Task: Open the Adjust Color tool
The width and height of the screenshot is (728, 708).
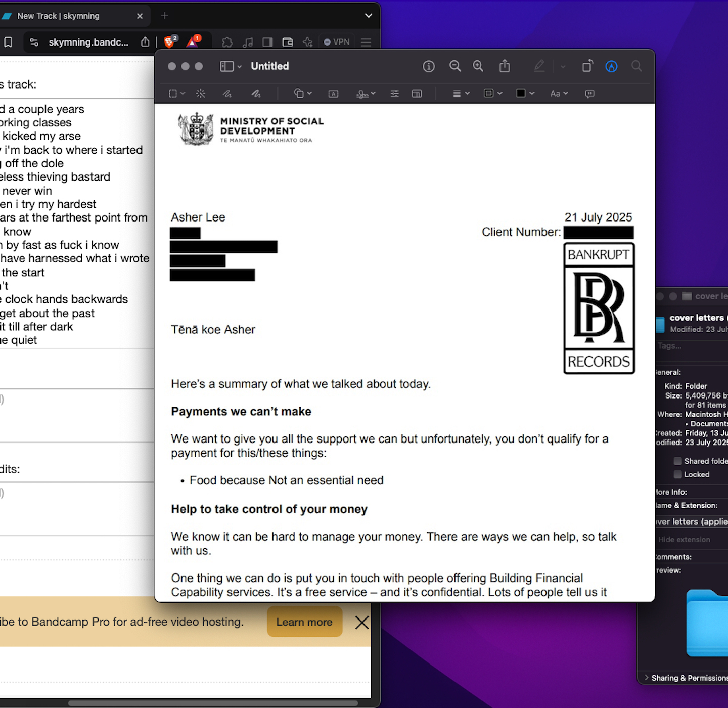Action: click(x=394, y=94)
